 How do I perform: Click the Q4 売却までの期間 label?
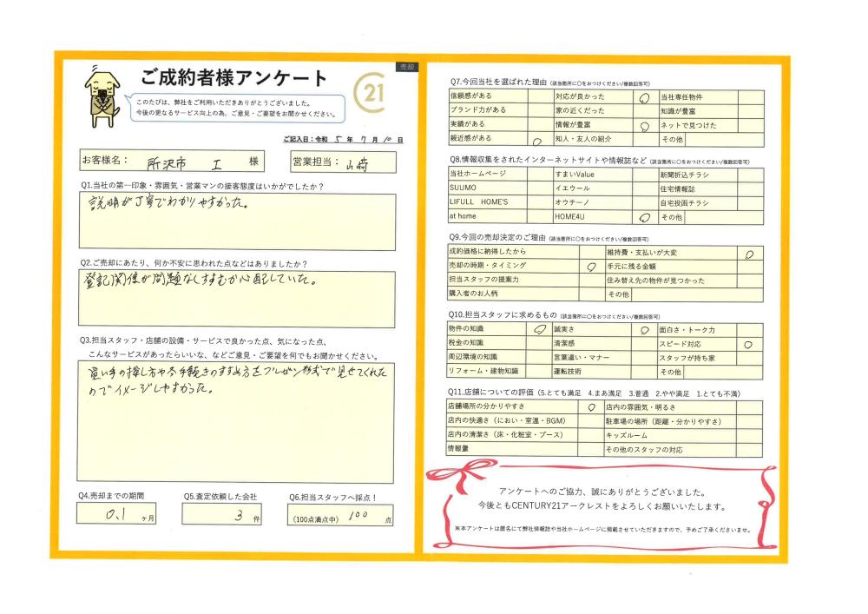[x=111, y=496]
